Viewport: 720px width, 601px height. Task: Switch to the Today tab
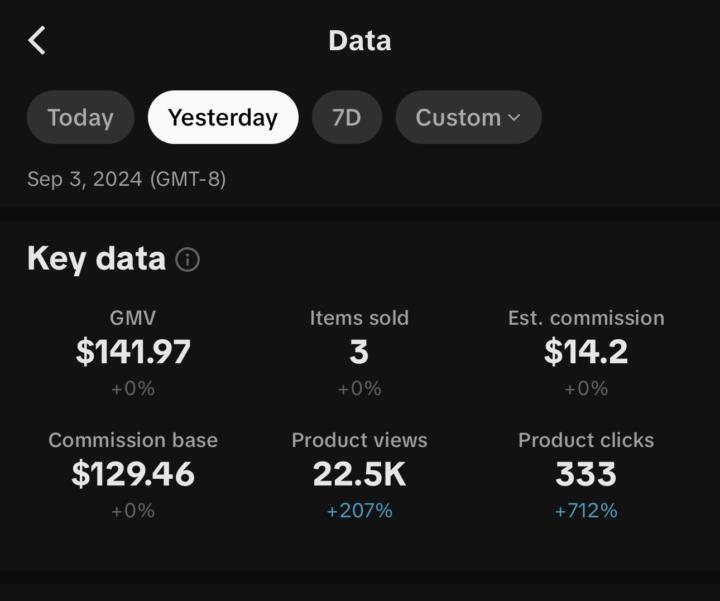tap(80, 117)
